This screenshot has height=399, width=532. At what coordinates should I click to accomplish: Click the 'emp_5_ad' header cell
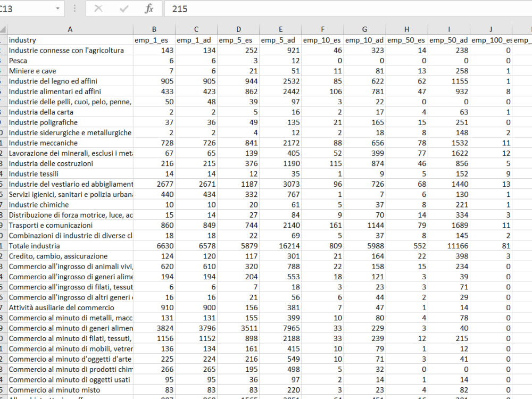click(280, 40)
